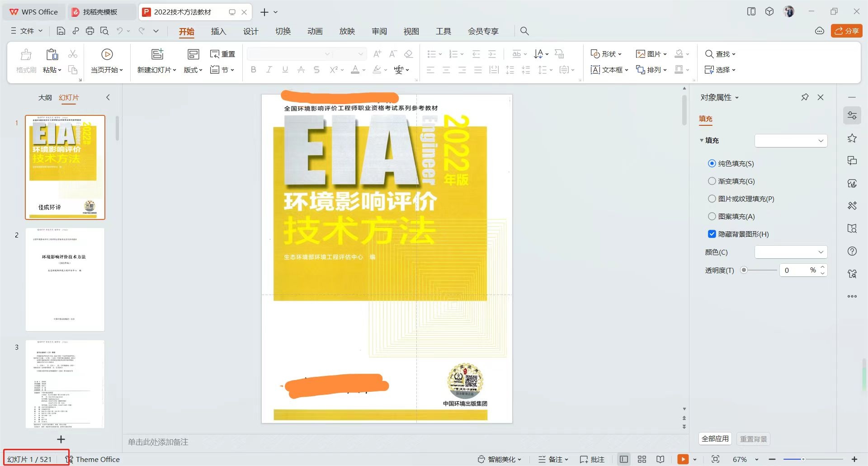The width and height of the screenshot is (868, 466).
Task: Insert a new slide with 新建幻灯片 icon
Action: click(x=156, y=61)
